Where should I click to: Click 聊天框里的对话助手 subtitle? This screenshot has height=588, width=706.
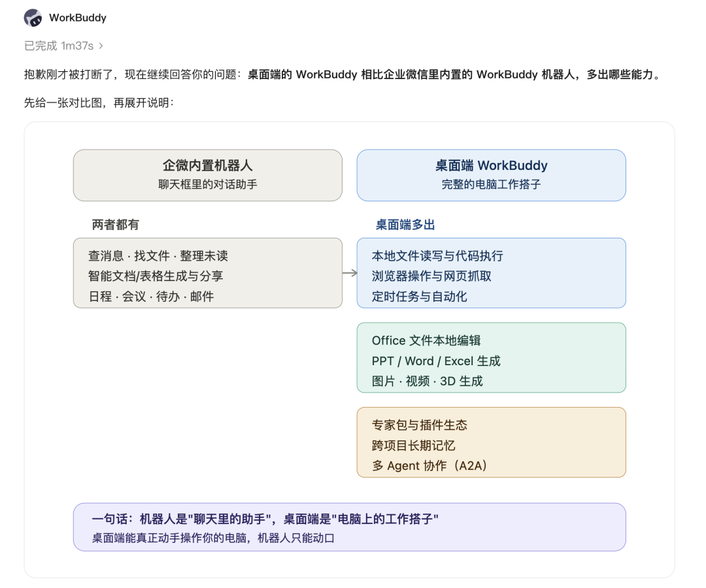[208, 184]
